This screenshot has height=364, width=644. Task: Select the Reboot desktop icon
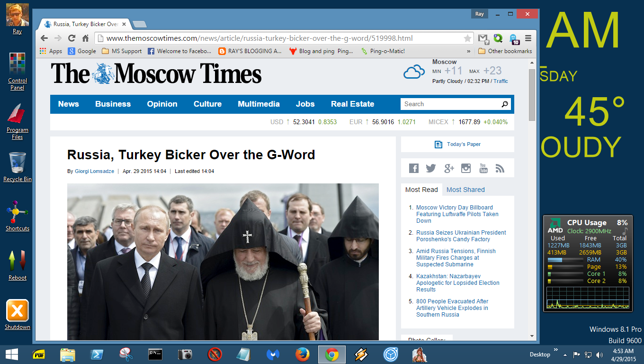point(18,265)
